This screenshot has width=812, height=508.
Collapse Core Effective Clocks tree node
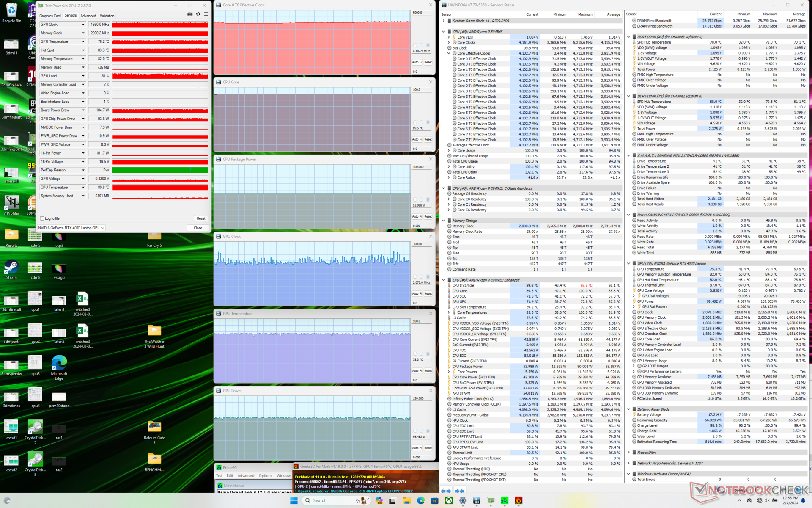click(449, 53)
